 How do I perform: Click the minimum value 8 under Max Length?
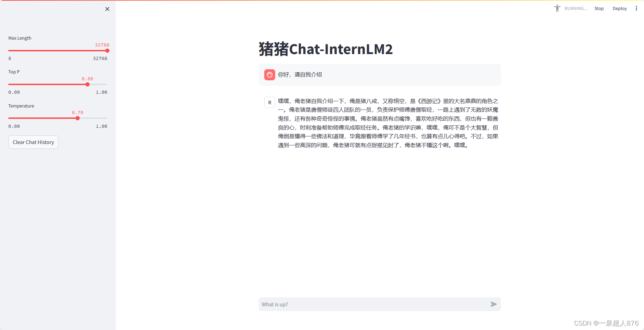[x=10, y=58]
